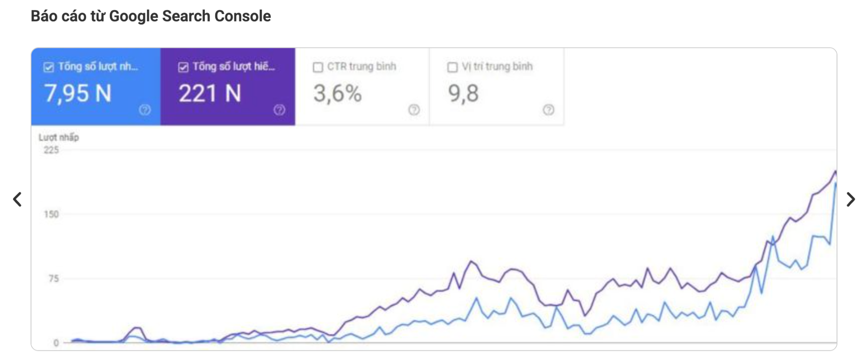Click the Lượt nhấp axis title
The width and height of the screenshot is (868, 359).
pos(59,138)
